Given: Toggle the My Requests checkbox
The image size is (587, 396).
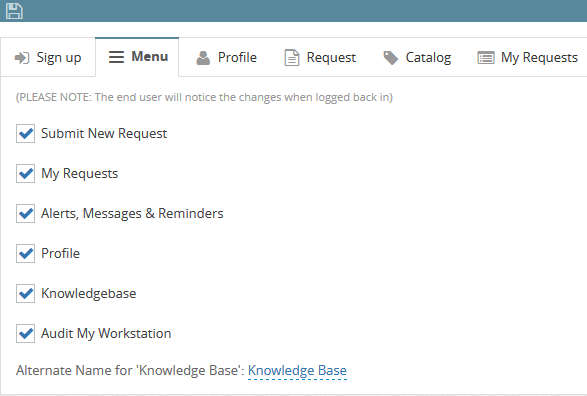Looking at the screenshot, I should click(x=25, y=173).
